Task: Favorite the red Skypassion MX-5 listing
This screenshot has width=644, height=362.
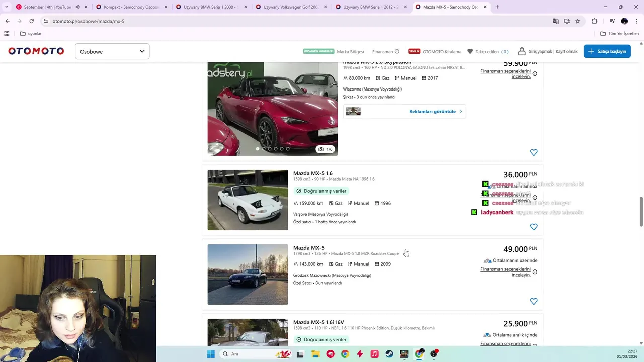Action: point(534,152)
